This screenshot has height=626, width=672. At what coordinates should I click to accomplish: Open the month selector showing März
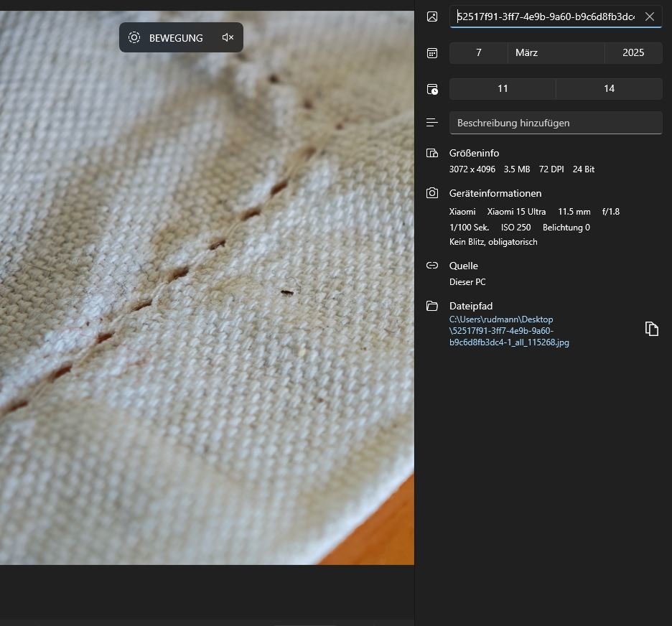(556, 53)
